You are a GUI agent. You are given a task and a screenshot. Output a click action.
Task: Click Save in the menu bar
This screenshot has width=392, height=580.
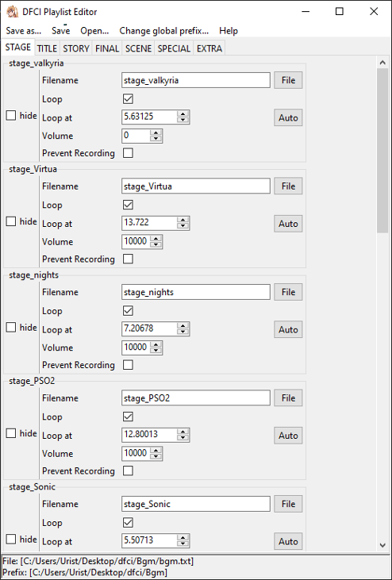tap(60, 31)
